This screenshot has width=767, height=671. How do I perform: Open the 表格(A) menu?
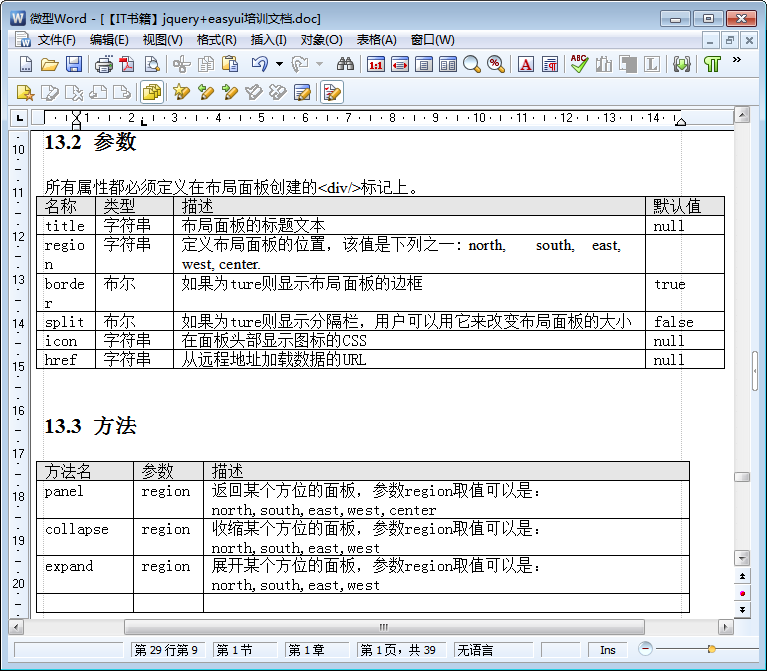[376, 40]
